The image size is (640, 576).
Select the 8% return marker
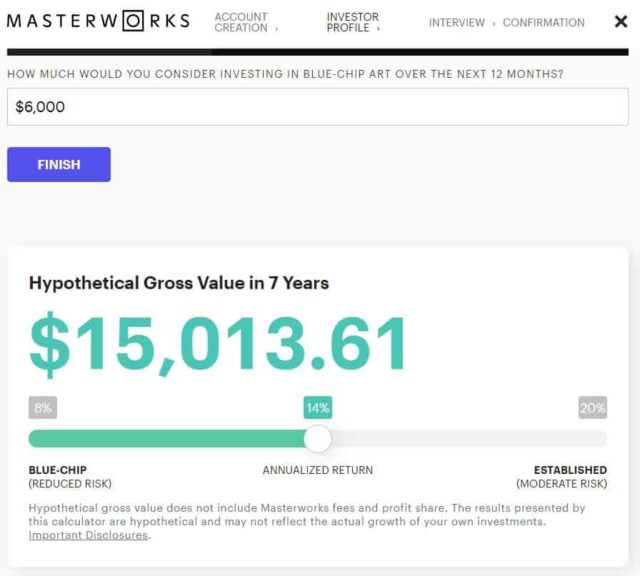[43, 407]
